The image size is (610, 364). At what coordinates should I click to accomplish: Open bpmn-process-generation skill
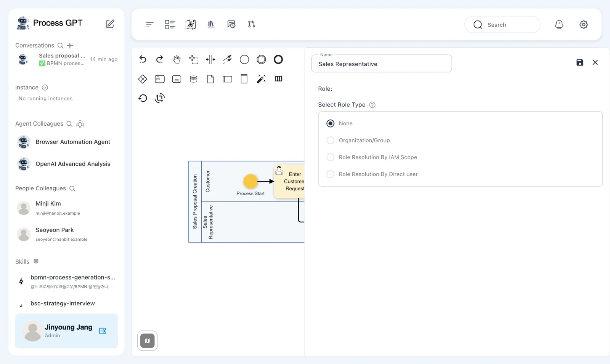pyautogui.click(x=66, y=282)
